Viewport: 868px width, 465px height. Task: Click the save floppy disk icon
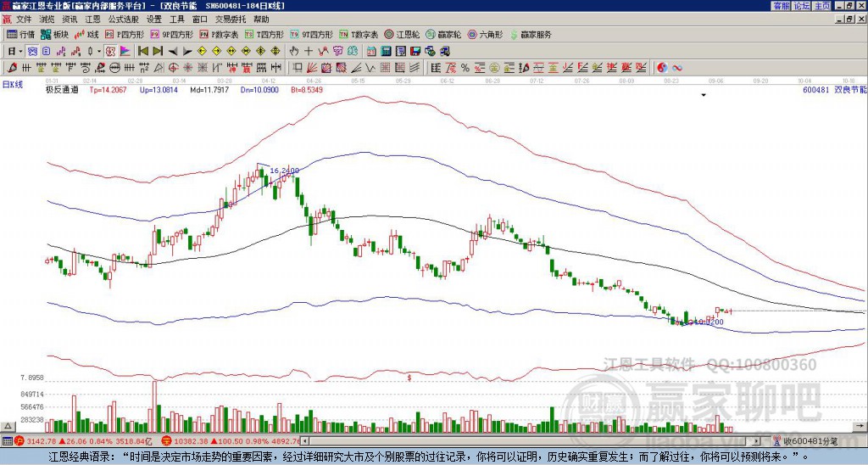pos(415,52)
